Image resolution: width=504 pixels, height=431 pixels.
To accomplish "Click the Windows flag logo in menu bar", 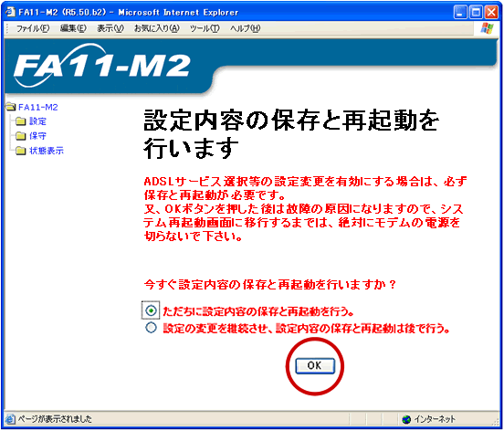I will coord(487,28).
